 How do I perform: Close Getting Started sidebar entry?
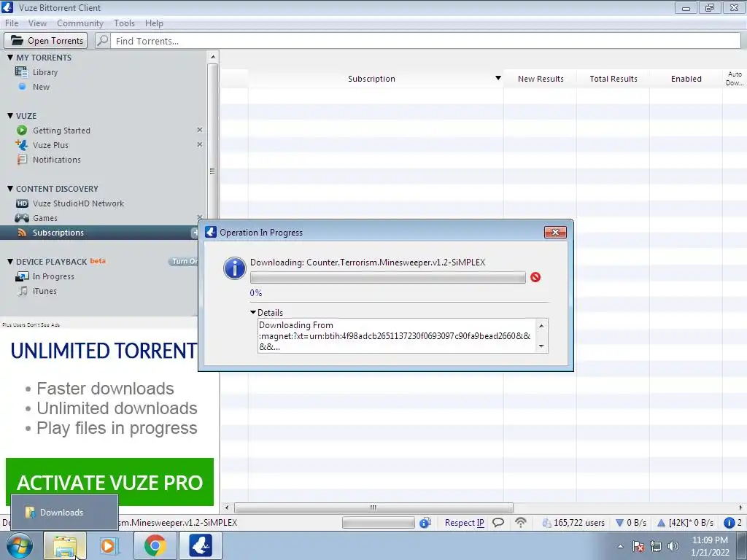[200, 130]
